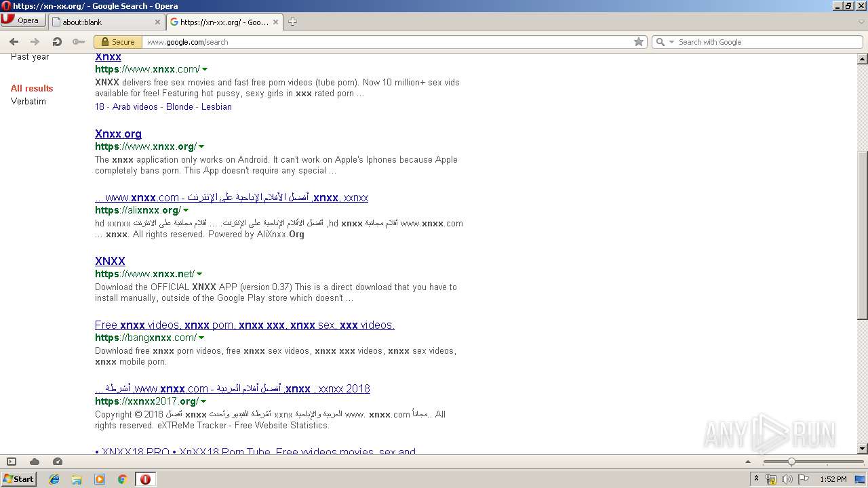The height and width of the screenshot is (488, 868).
Task: Select the All results filter
Action: [x=32, y=88]
